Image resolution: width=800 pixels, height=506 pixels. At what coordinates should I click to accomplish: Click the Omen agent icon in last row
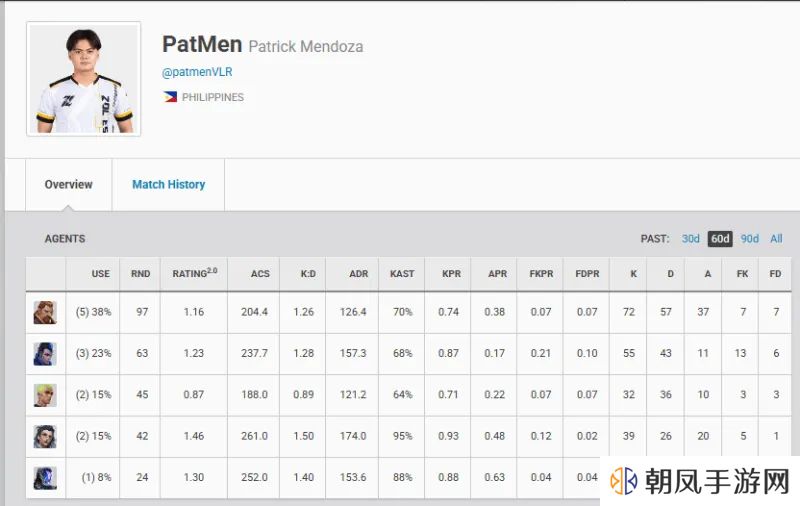pyautogui.click(x=45, y=478)
